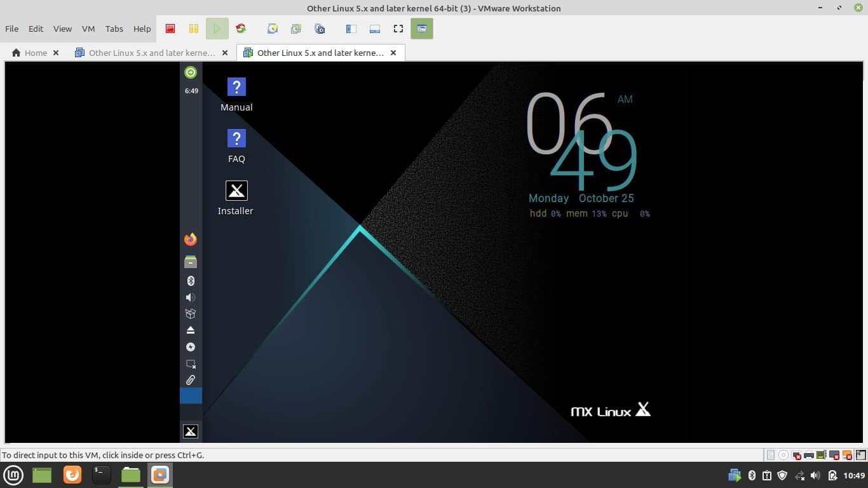Viewport: 868px width, 488px height.
Task: Open the clipboard paperclip icon in MX panel
Action: pos(191,380)
